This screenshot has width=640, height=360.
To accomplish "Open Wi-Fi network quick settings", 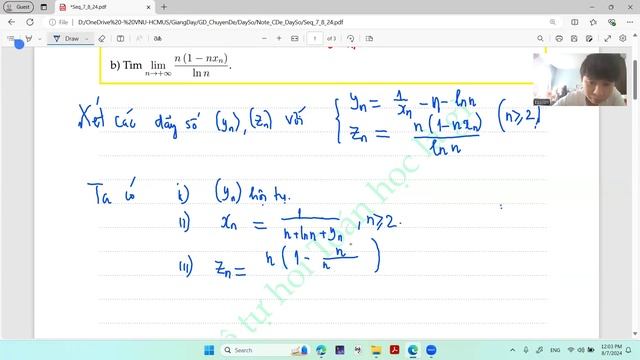I will click(x=571, y=350).
